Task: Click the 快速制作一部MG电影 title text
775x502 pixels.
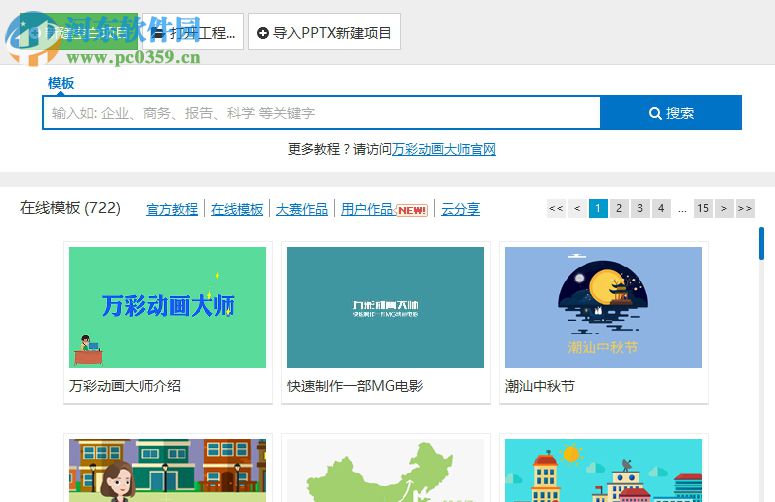Action: tap(355, 386)
